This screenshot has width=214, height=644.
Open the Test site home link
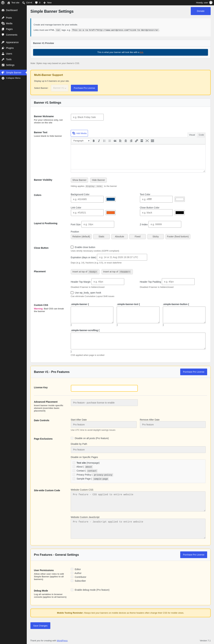(13, 3)
